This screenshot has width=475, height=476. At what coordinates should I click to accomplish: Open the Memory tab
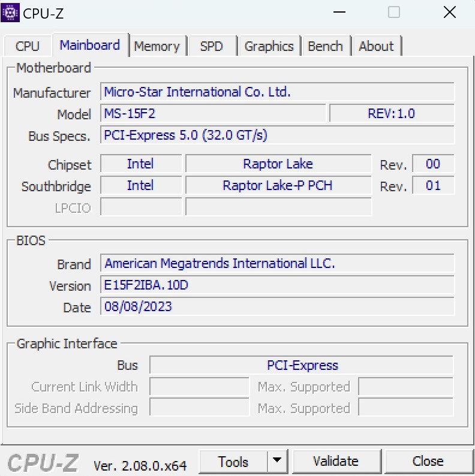[x=157, y=46]
